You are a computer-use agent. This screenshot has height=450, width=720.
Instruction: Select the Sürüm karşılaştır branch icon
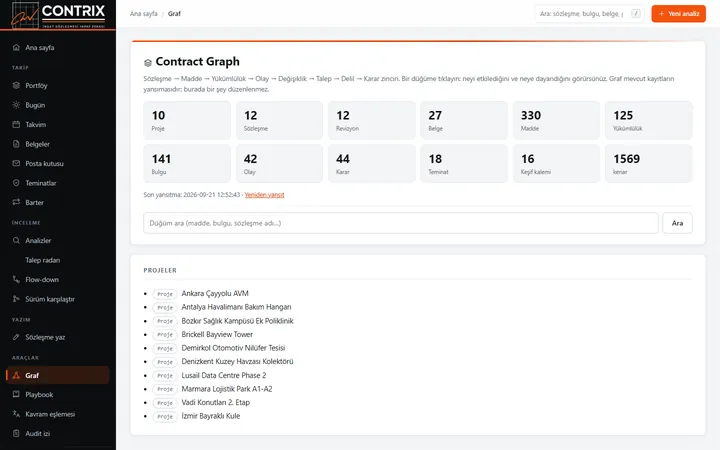(16, 299)
